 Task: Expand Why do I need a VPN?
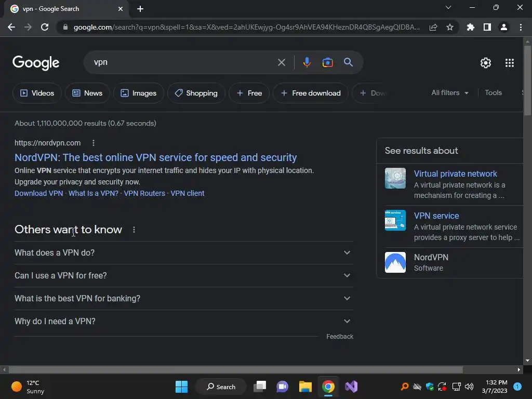[x=183, y=321]
